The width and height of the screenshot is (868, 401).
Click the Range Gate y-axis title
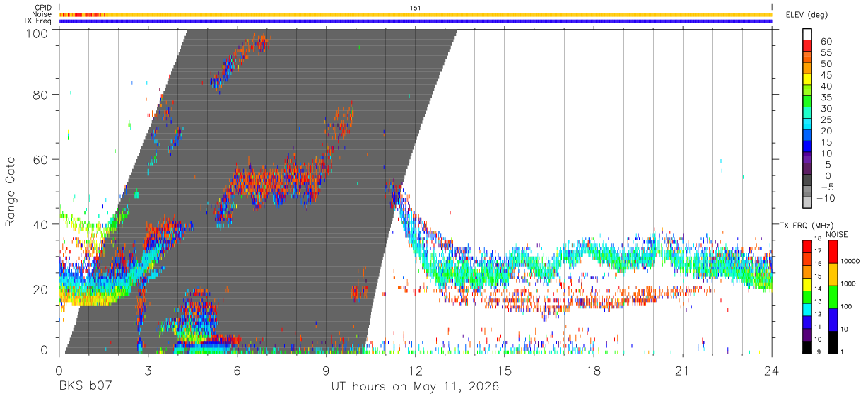pyautogui.click(x=11, y=192)
